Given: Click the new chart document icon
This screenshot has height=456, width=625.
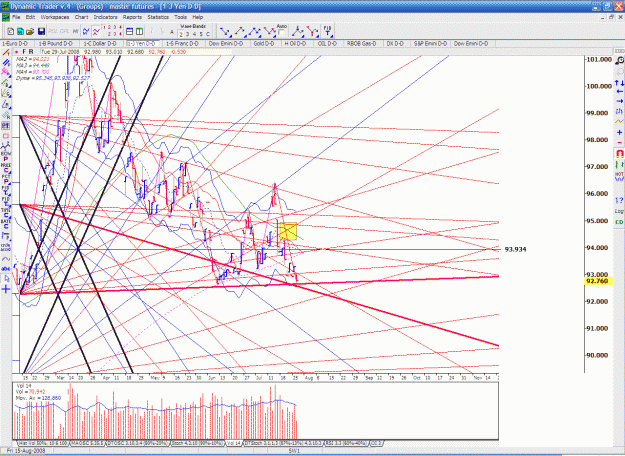Looking at the screenshot, I should click(x=11, y=31).
